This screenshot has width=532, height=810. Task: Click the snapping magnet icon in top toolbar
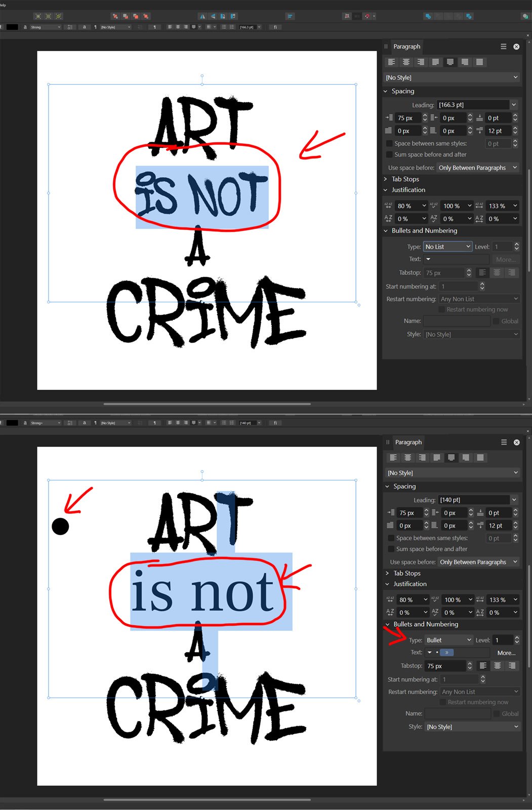click(367, 16)
